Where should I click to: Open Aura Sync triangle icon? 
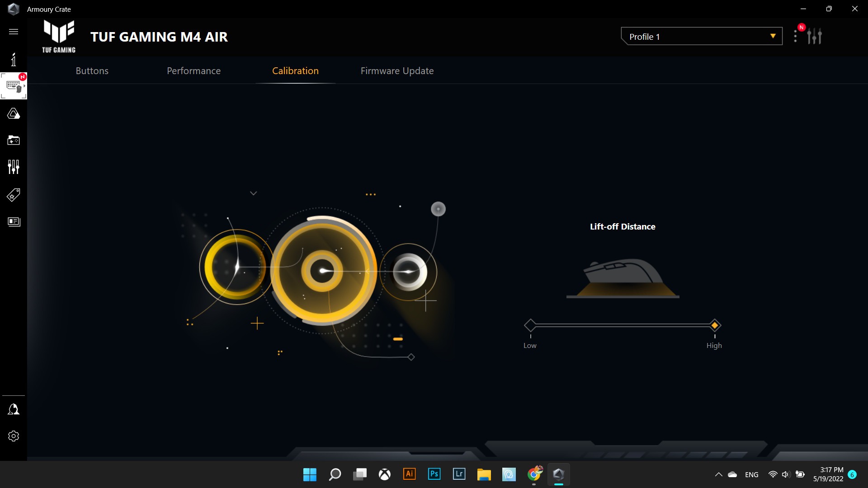tap(14, 113)
